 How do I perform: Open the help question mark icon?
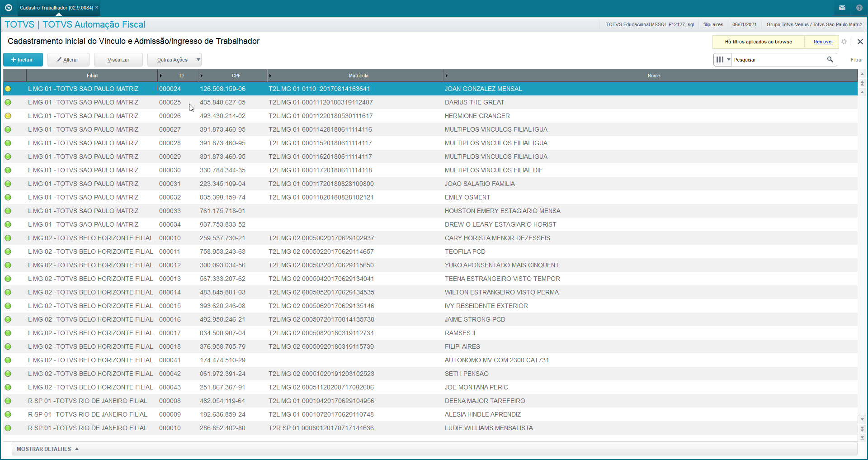859,8
